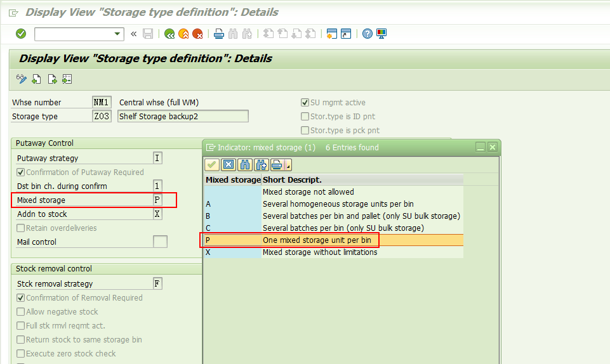Toggle Confirmation of Putaway Required checkbox
The width and height of the screenshot is (610, 364).
click(x=20, y=172)
